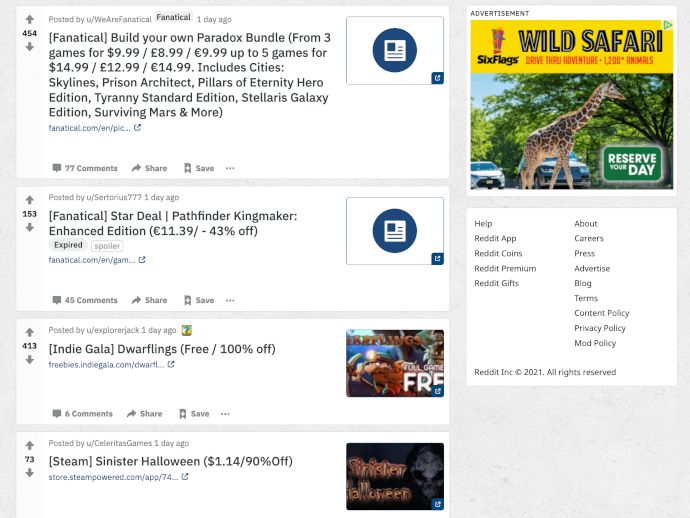Click Reserve Your Day ad button
690x518 pixels.
[632, 164]
